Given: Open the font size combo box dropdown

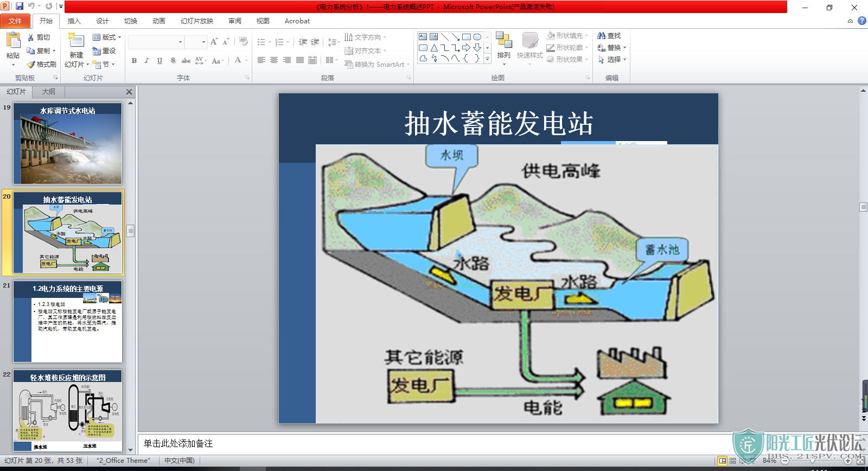Looking at the screenshot, I should pyautogui.click(x=203, y=42).
